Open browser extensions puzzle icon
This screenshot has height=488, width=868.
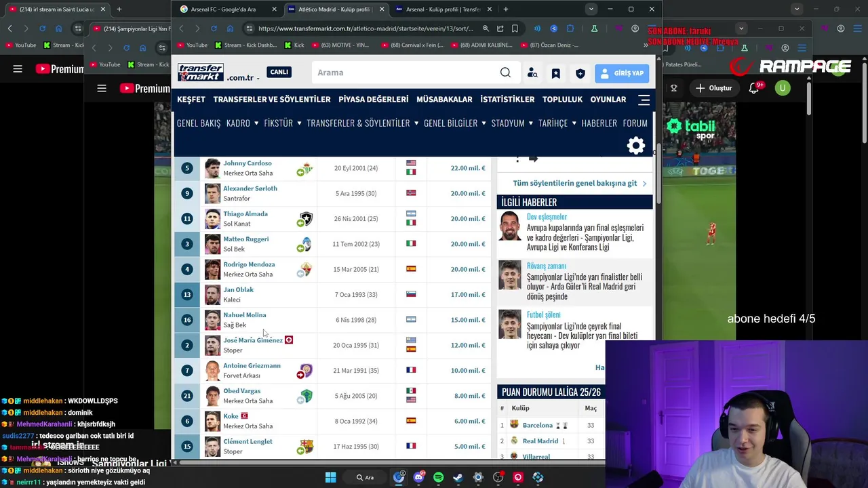click(570, 28)
